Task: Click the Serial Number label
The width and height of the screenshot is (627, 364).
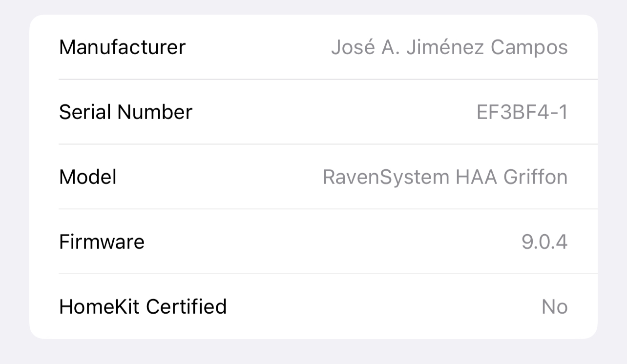Action: pyautogui.click(x=125, y=112)
